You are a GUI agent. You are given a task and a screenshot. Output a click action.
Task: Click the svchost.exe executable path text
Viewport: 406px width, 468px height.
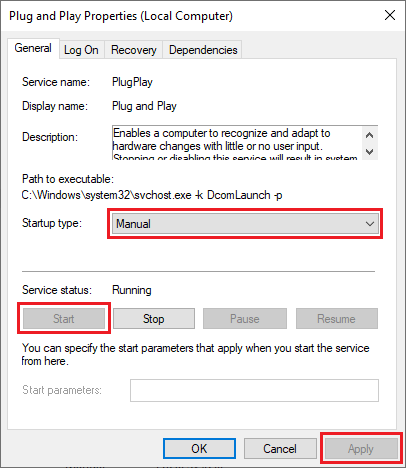point(152,195)
